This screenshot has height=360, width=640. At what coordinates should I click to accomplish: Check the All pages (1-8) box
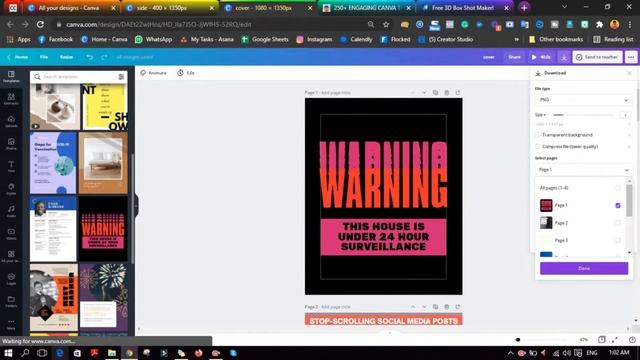(x=618, y=188)
